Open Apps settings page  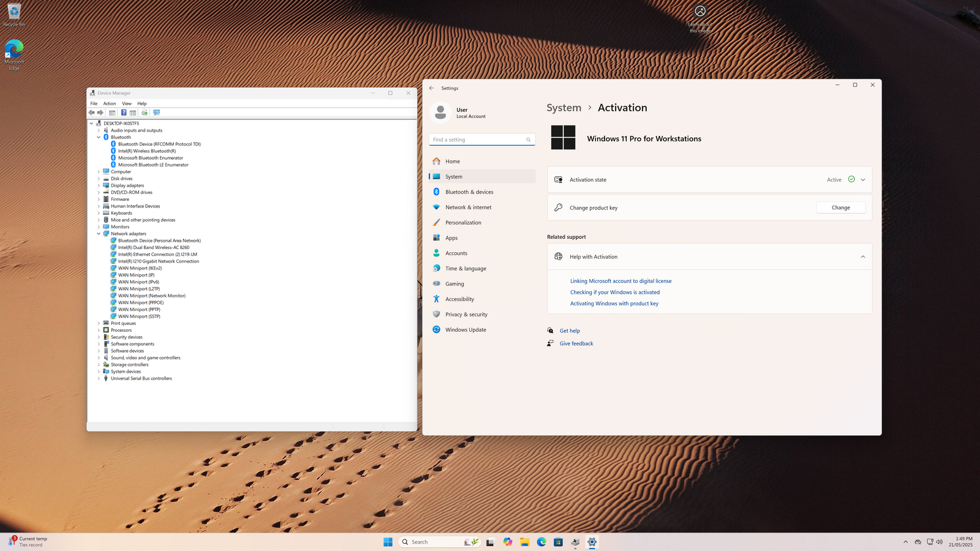[x=482, y=238]
